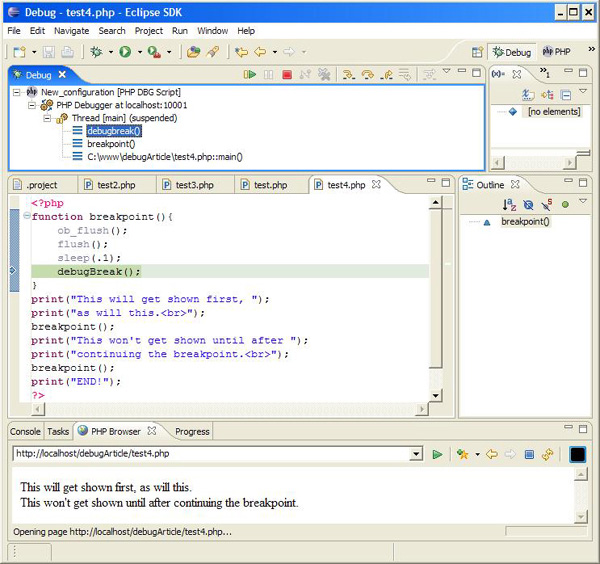Click the Refresh icon in PHP Browser
Screen dimensions: 600x564
coord(547,455)
